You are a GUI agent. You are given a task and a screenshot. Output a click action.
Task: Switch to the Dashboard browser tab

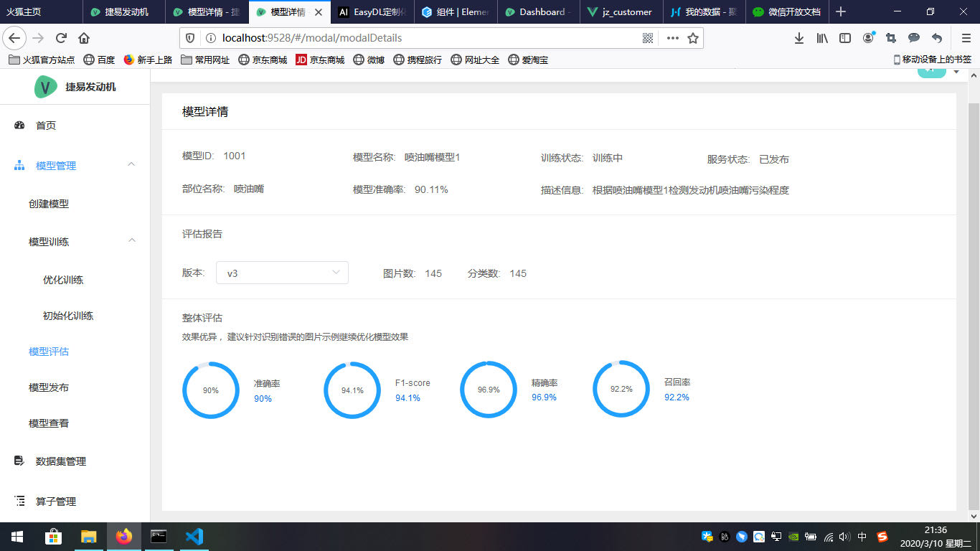[539, 12]
